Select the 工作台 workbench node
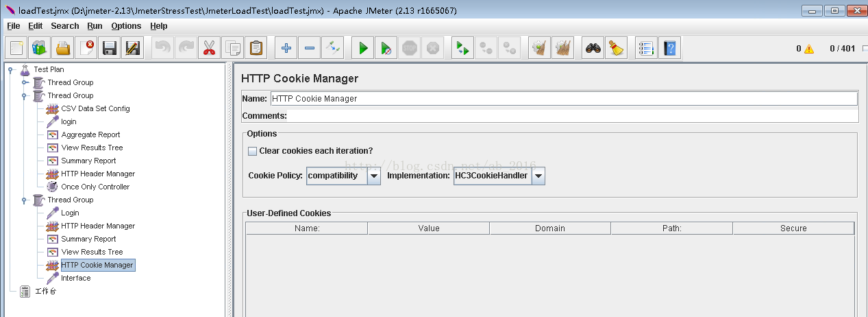The height and width of the screenshot is (317, 868). 45,291
